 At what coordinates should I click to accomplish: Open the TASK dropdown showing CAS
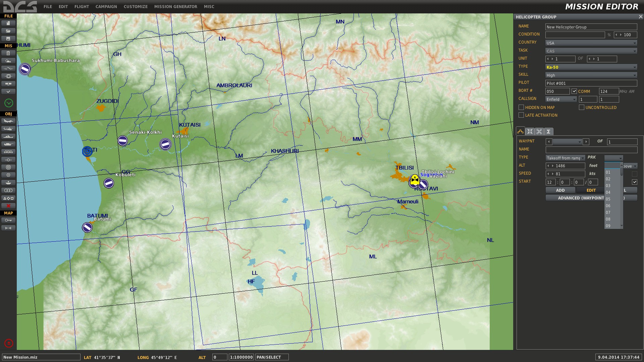(x=591, y=51)
